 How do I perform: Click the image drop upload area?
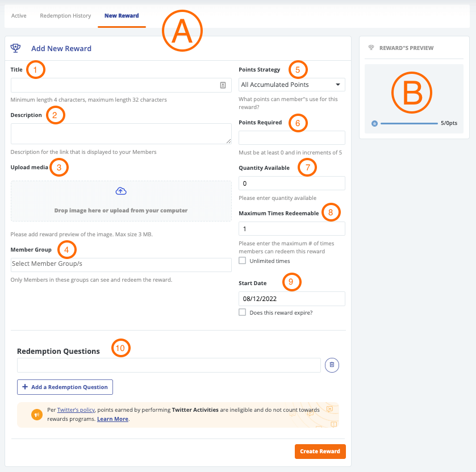121,201
